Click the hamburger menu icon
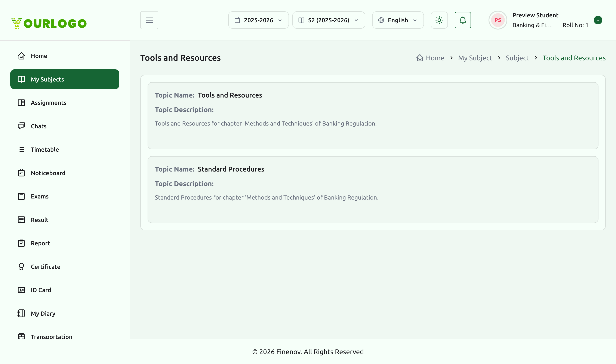The height and width of the screenshot is (364, 616). 149,20
